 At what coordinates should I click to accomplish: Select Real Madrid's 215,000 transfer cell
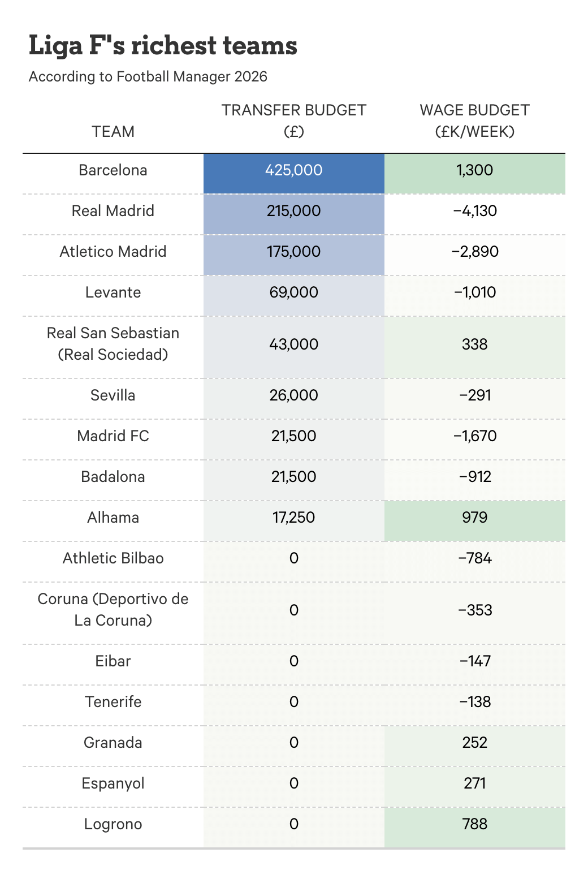[x=293, y=211]
